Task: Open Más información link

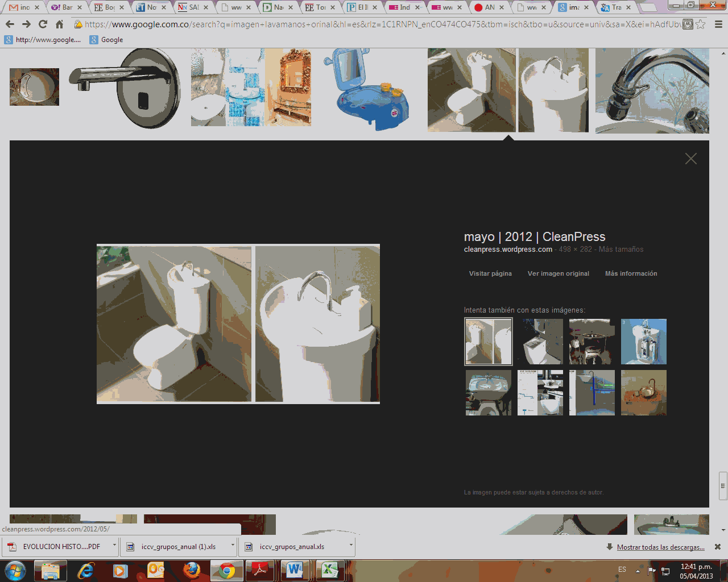Action: tap(631, 273)
